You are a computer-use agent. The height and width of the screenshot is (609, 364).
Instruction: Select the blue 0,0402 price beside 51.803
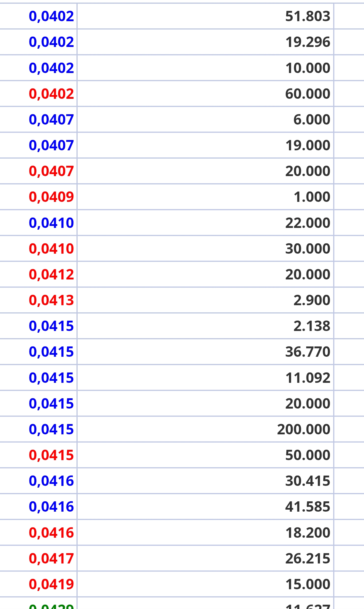[51, 16]
